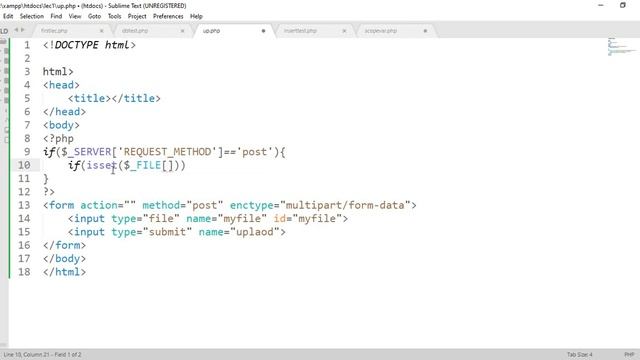Click line number 1 in the gutter
This screenshot has width=640, height=360.
(x=27, y=45)
